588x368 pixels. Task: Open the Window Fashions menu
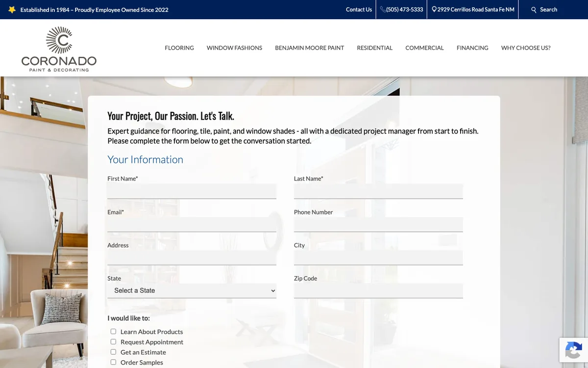(x=234, y=48)
